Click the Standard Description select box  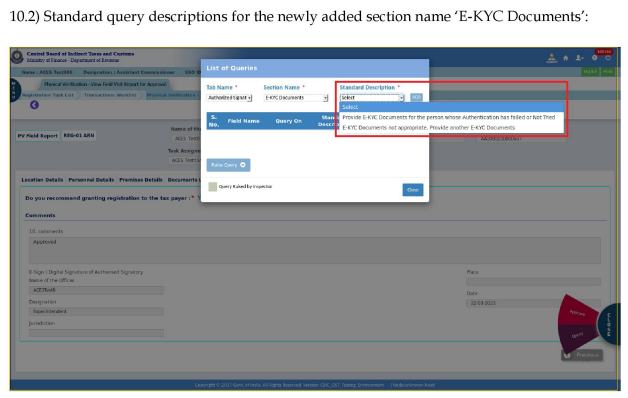click(372, 98)
